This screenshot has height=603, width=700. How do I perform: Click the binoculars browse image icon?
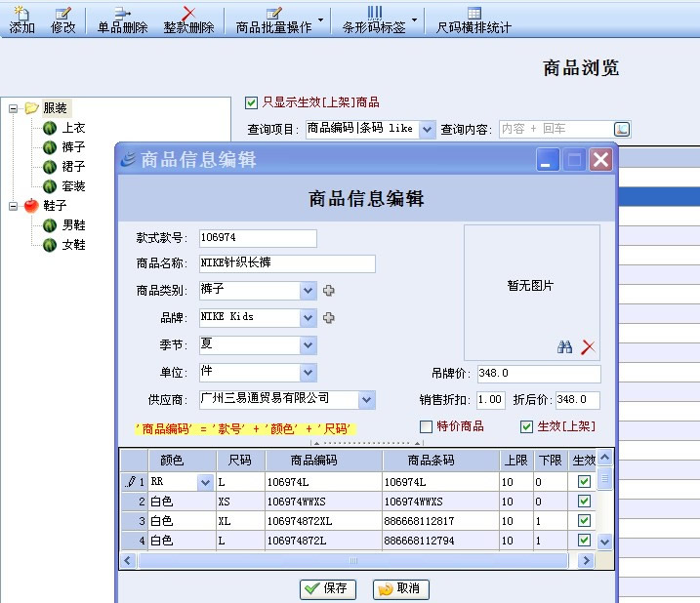pos(564,346)
